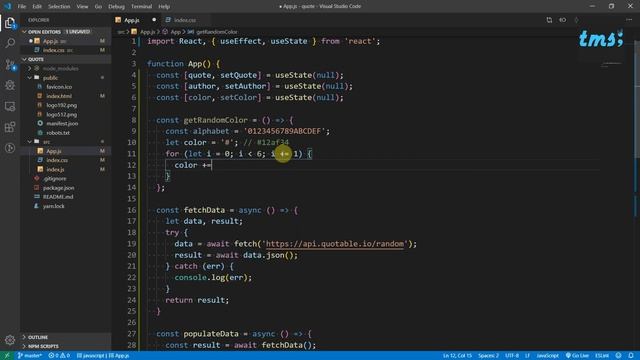
Task: Open the Explorer view in activity bar
Action: (x=10, y=23)
